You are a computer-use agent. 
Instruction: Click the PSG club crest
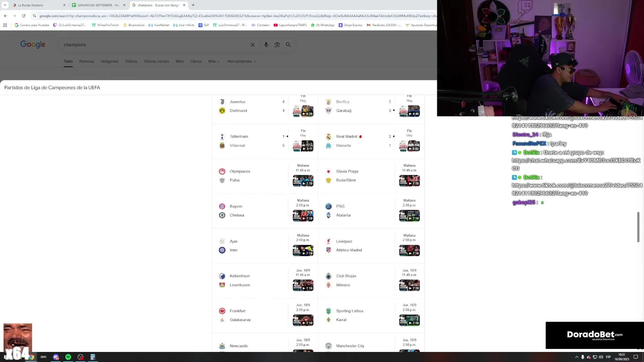(329, 206)
